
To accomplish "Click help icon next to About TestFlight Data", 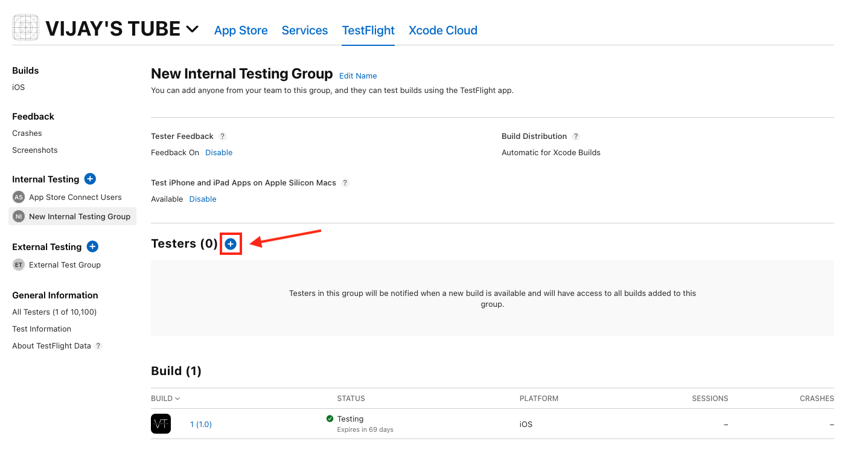I will pos(98,346).
